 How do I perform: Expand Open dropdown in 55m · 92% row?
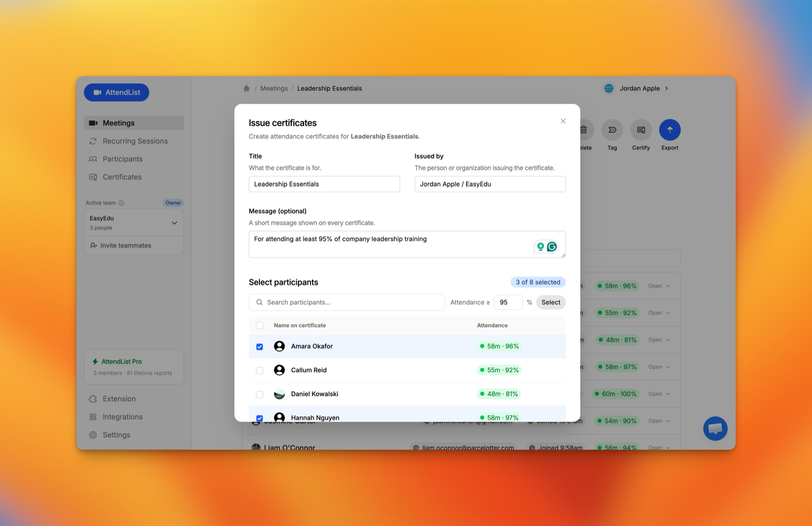659,313
